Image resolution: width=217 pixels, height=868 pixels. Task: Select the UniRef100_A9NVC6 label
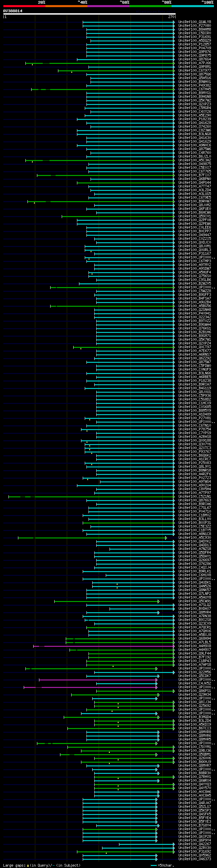point(195,145)
